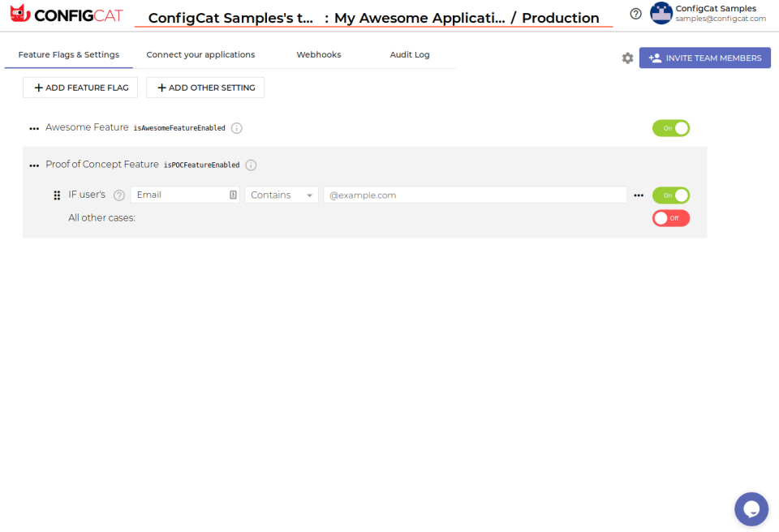Toggle Awesome Feature off

click(x=671, y=127)
